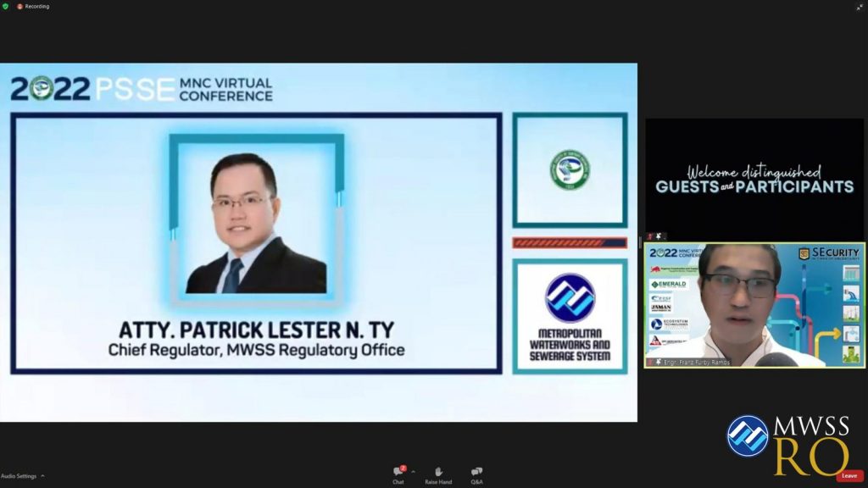Click the shared conference slide
Screen dimensions: 868x488
pos(319,242)
